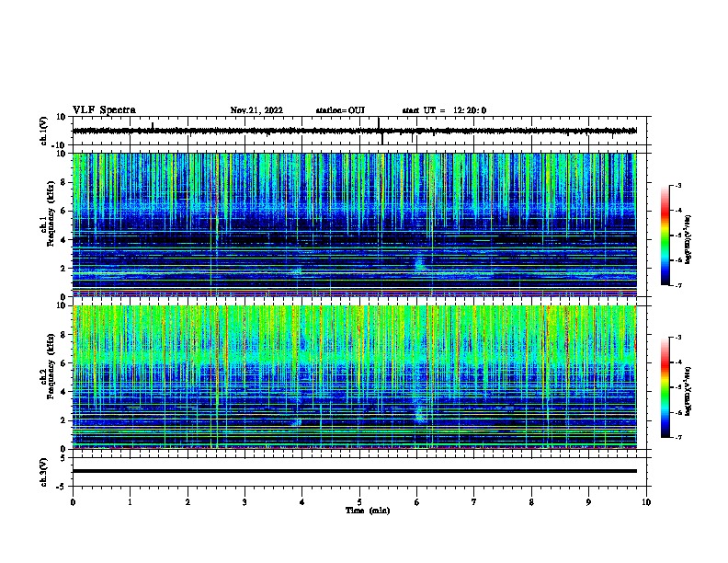This screenshot has height=563, width=728.
Task: Click the ch.2 spectrogram color scale bar
Action: 665,387
